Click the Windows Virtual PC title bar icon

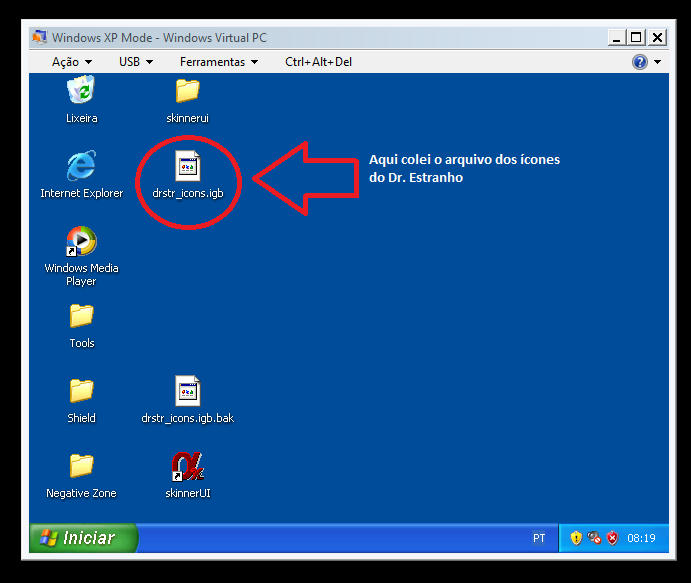[x=39, y=37]
